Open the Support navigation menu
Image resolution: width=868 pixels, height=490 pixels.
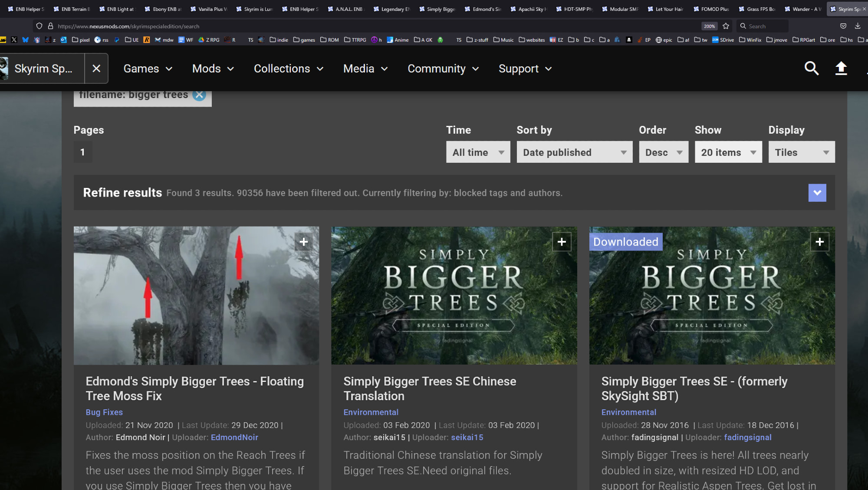pyautogui.click(x=525, y=69)
